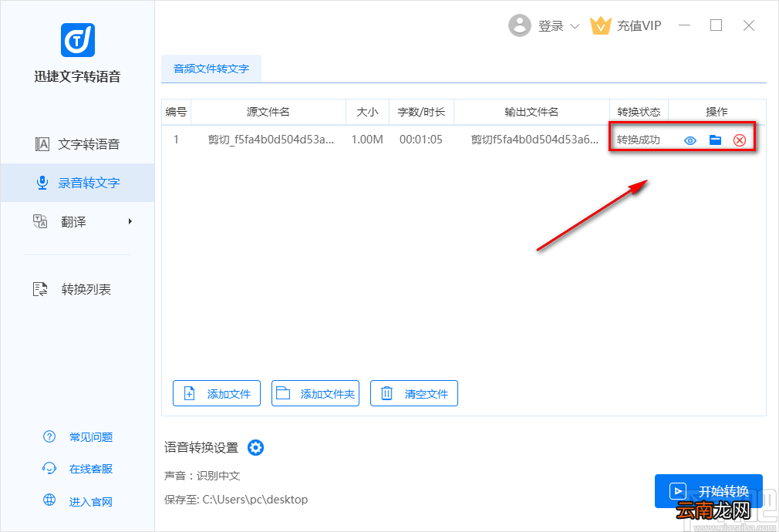Click the 大小 column header
The width and height of the screenshot is (779, 532).
(x=367, y=112)
